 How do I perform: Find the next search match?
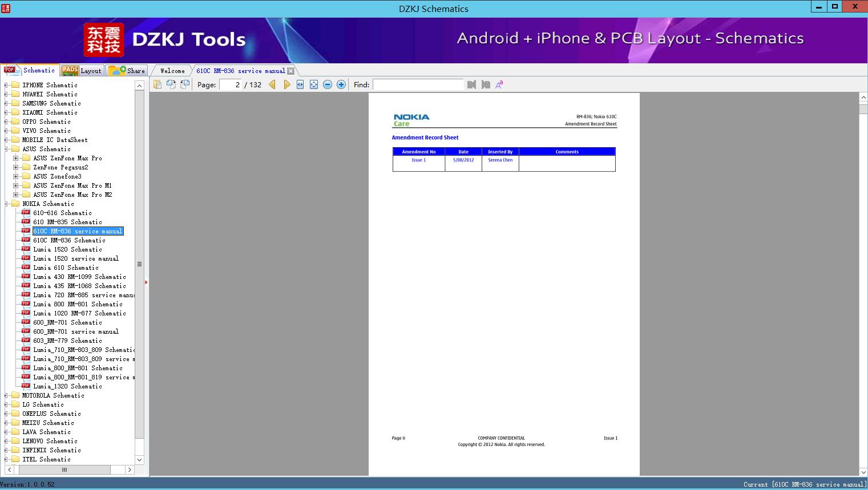pos(486,84)
